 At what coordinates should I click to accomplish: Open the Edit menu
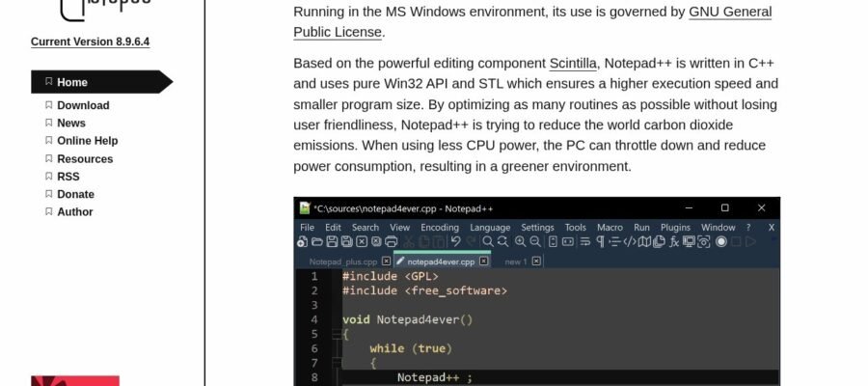(334, 227)
